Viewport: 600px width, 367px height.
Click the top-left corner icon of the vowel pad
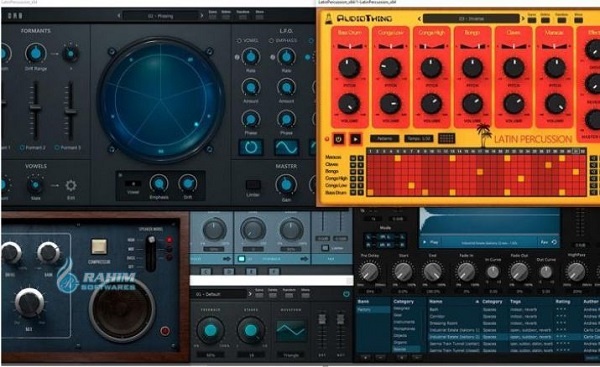click(112, 51)
